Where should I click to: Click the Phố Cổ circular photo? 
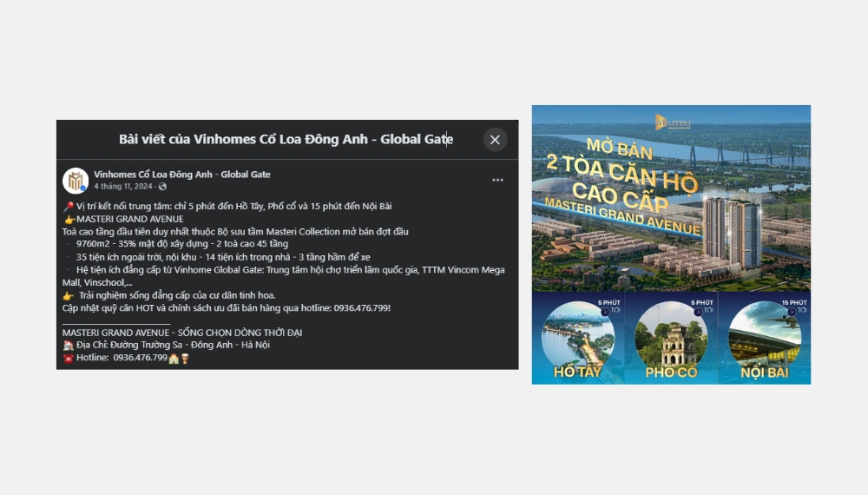[x=671, y=337]
